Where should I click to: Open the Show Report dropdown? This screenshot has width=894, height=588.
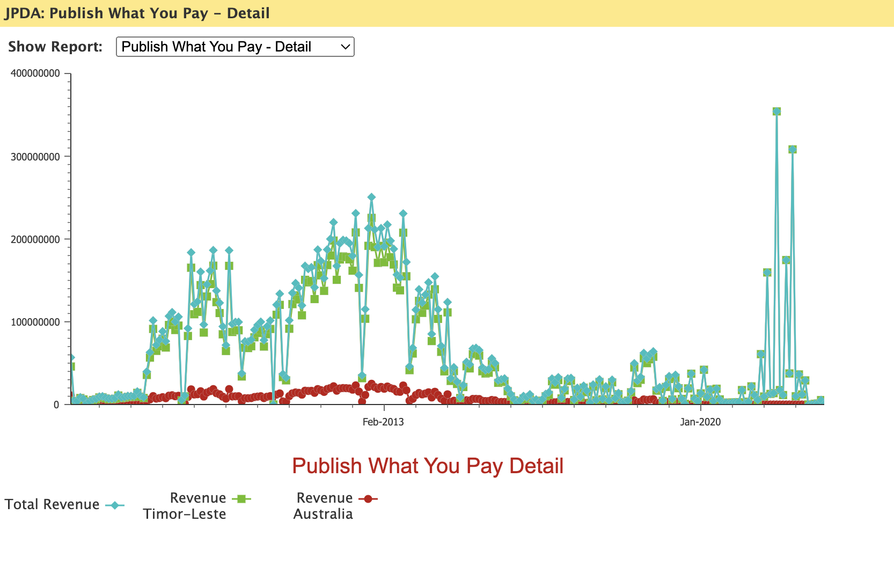(235, 47)
